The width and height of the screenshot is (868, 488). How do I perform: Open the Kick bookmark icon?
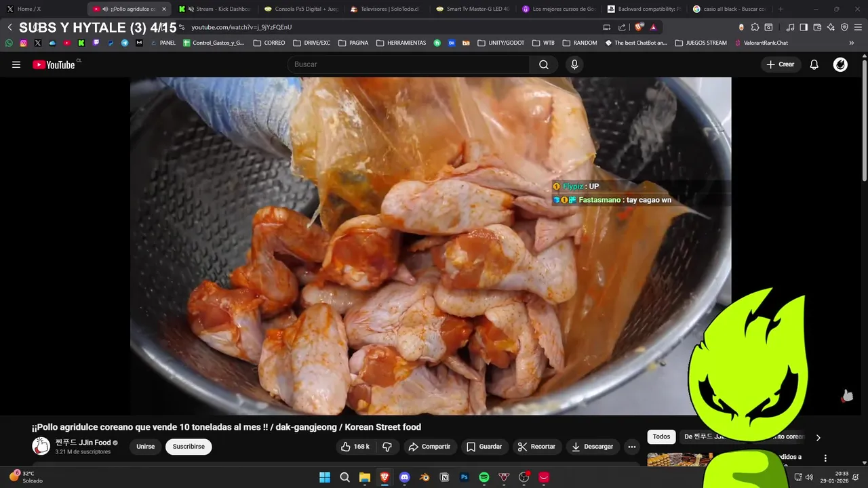pos(81,43)
